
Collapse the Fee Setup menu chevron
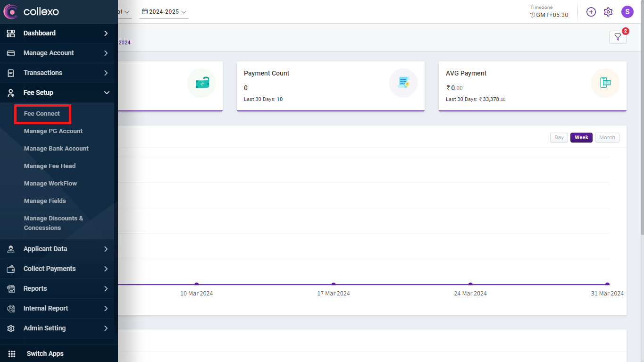tap(107, 93)
